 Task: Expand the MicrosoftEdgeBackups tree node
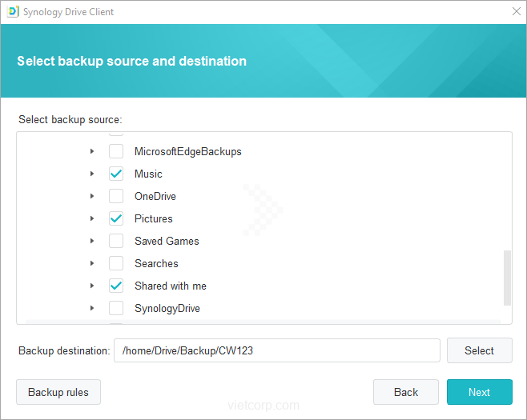(x=92, y=151)
